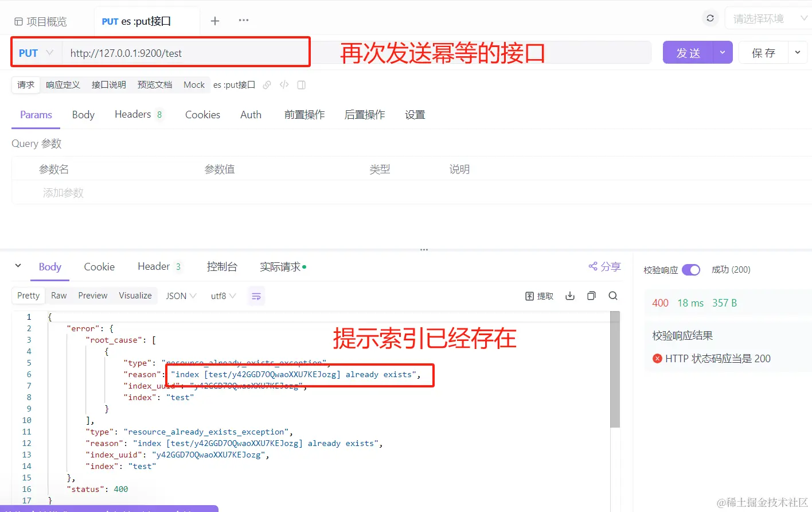Click the 保存 save button
The width and height of the screenshot is (812, 512).
763,53
